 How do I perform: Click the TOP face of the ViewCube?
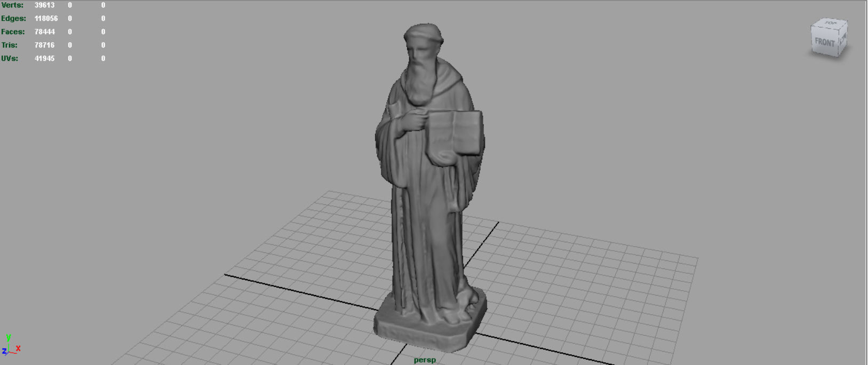830,23
